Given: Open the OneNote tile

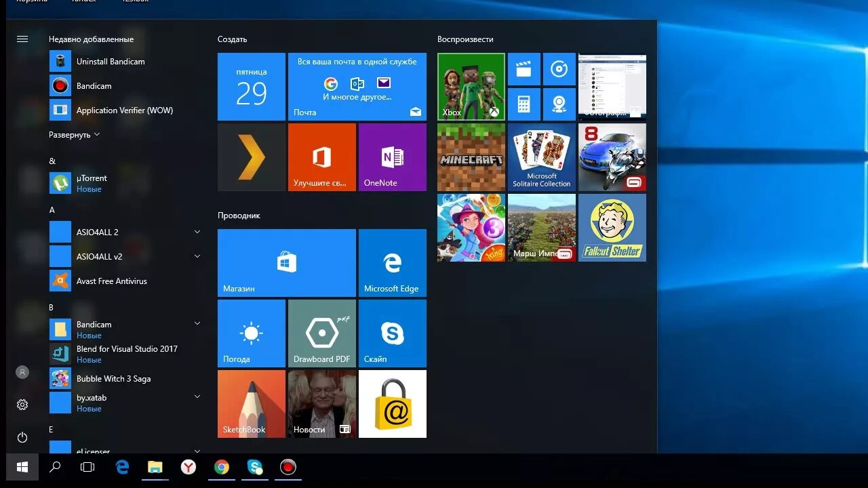Looking at the screenshot, I should pyautogui.click(x=393, y=157).
